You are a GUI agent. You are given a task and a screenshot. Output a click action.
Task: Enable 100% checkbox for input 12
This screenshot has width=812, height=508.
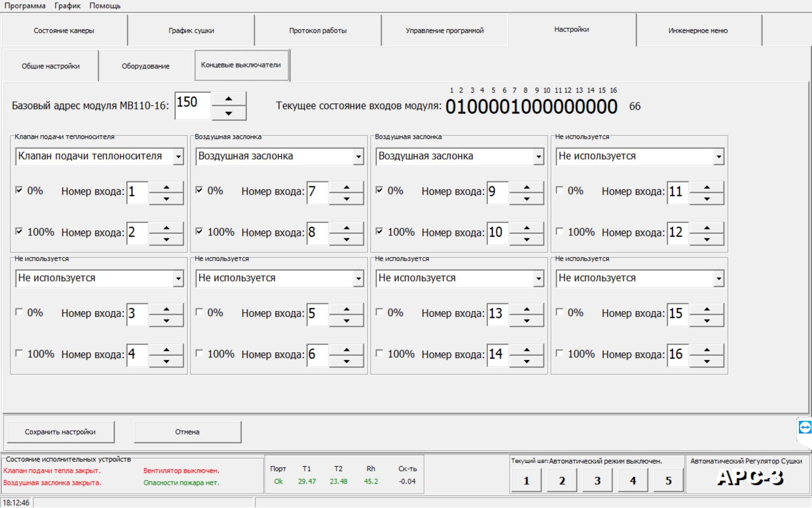(560, 231)
